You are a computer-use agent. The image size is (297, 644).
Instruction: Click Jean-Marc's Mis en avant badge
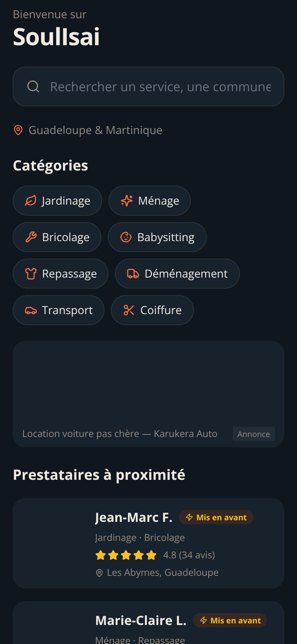point(216,517)
